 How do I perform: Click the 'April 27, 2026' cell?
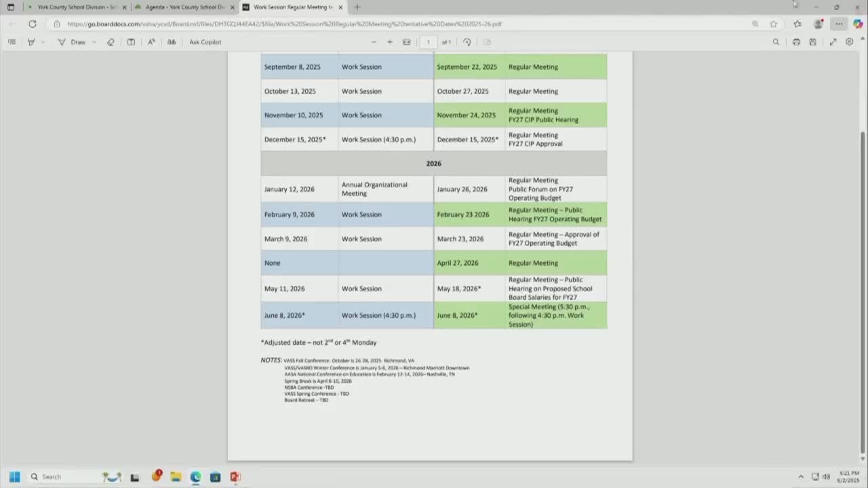469,263
